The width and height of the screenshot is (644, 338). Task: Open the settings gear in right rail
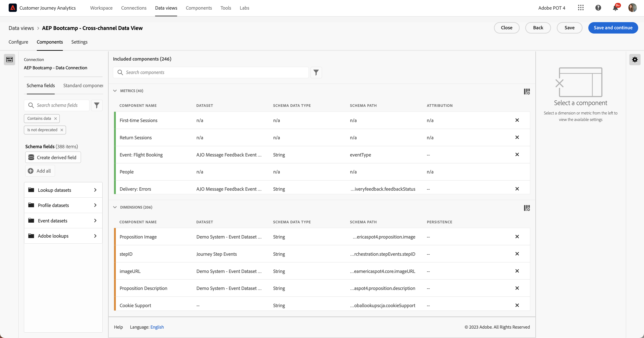coord(635,59)
